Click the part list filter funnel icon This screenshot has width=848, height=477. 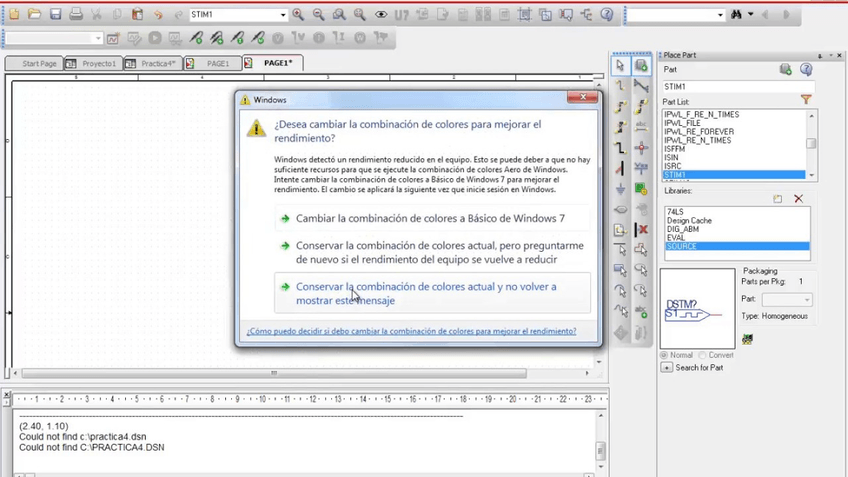pyautogui.click(x=806, y=100)
